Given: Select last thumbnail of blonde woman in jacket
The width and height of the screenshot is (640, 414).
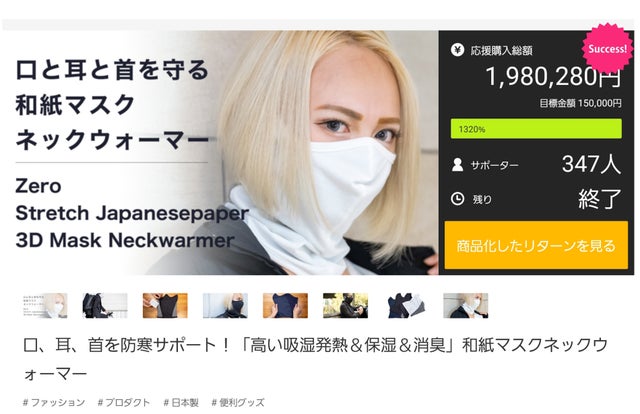Looking at the screenshot, I should click(x=466, y=305).
